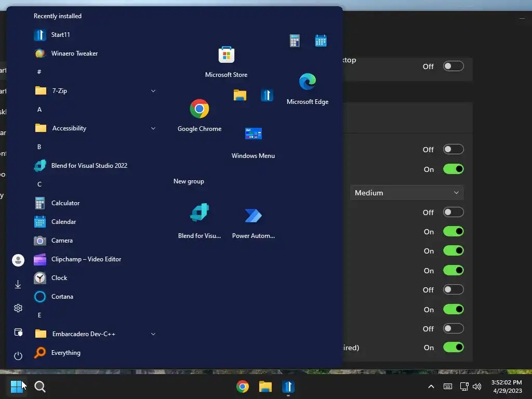Switch to Start11 on the taskbar

(288, 387)
